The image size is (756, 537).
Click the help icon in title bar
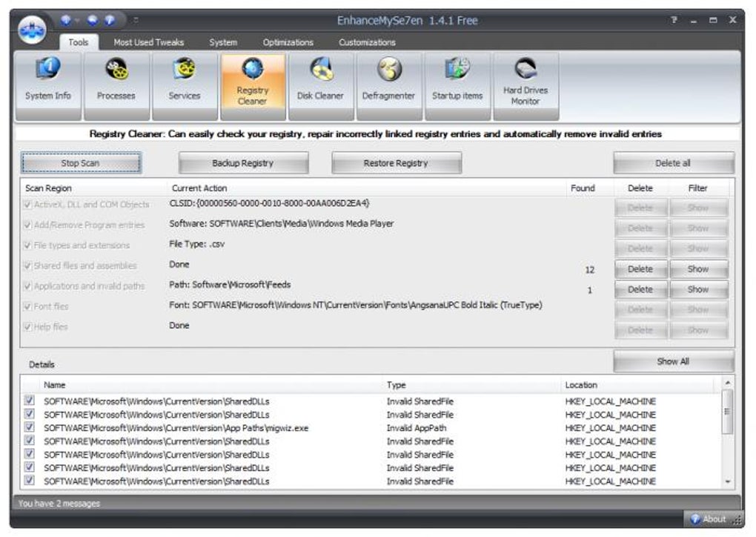pyautogui.click(x=674, y=20)
